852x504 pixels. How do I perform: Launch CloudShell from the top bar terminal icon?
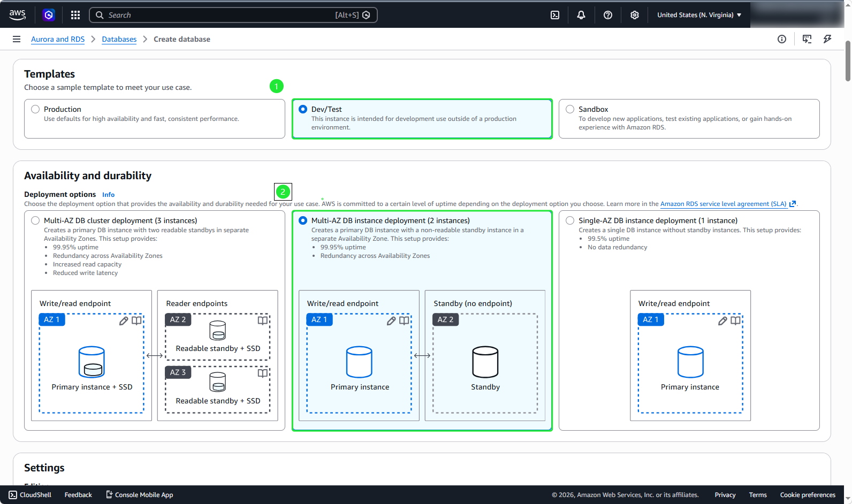[555, 15]
